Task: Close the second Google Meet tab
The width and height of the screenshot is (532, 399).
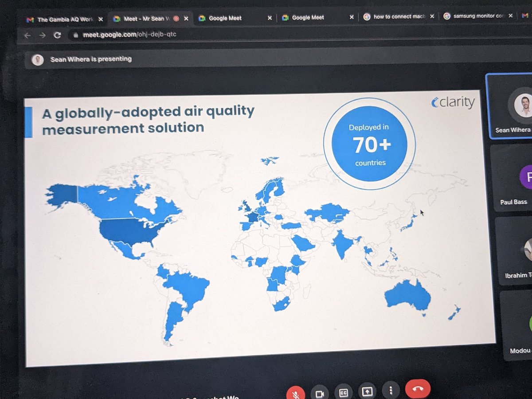Action: click(x=270, y=18)
